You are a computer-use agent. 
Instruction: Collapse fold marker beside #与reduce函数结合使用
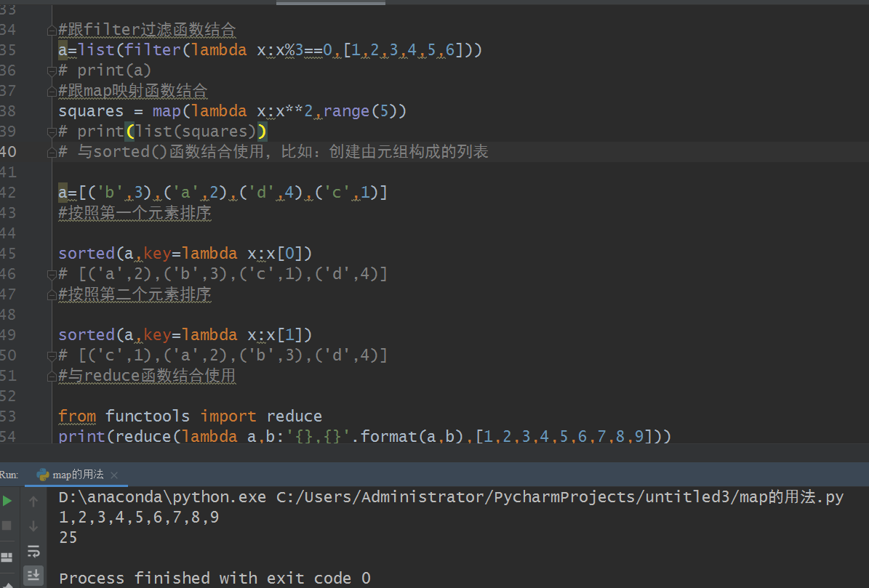[x=52, y=375]
